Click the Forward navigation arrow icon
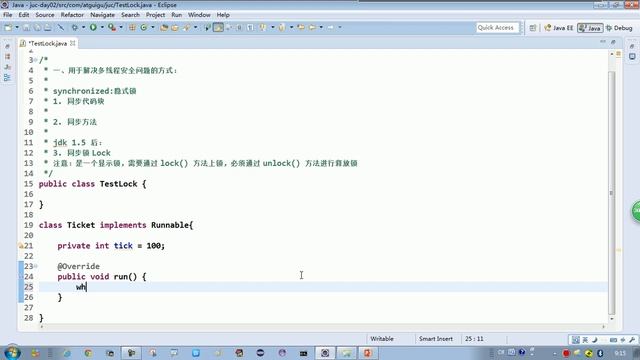Viewport: 640px width, 360px height. (x=331, y=27)
